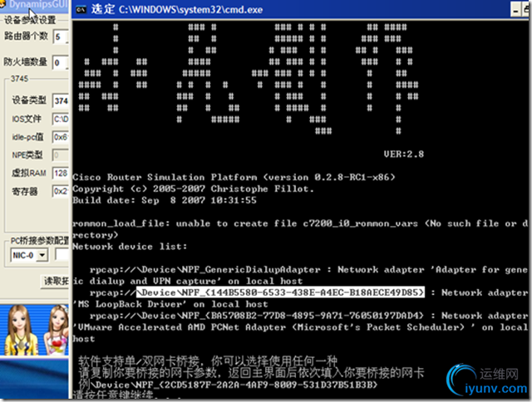Click the Build date line

click(x=165, y=200)
